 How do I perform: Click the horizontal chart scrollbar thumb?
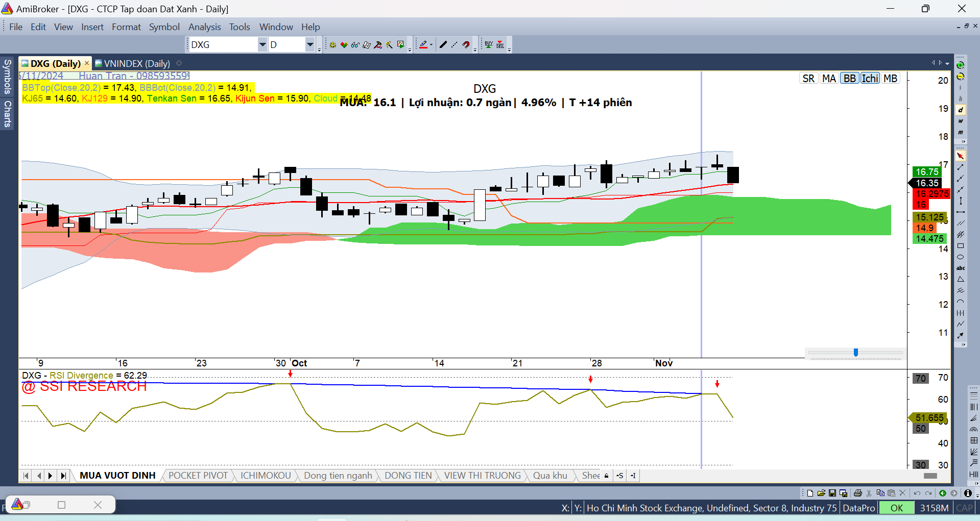pos(930,476)
